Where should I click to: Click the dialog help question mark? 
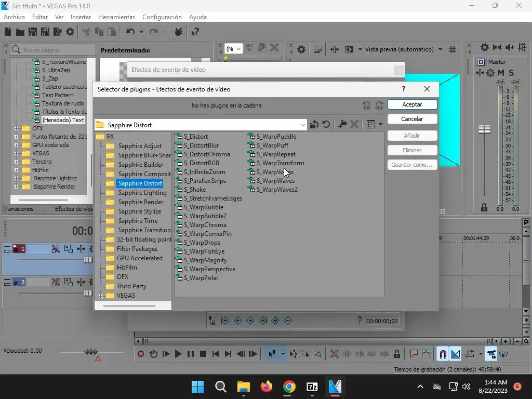tap(403, 89)
